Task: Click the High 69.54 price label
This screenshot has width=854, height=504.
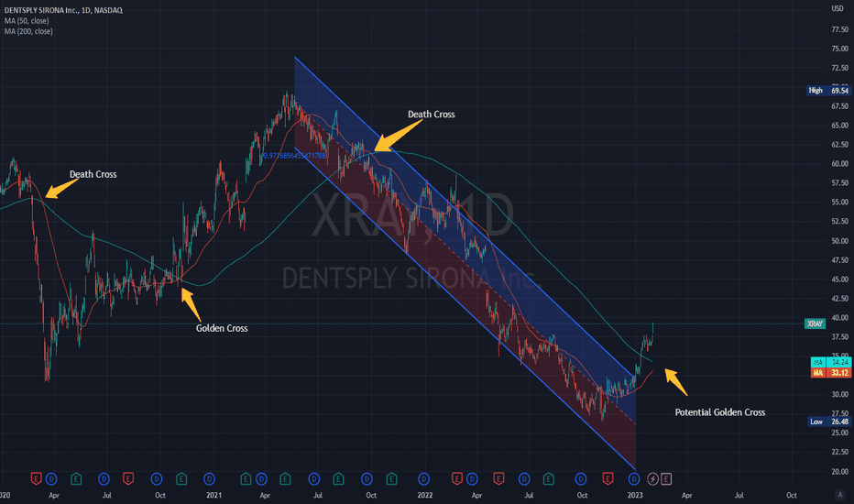Action: click(x=827, y=91)
